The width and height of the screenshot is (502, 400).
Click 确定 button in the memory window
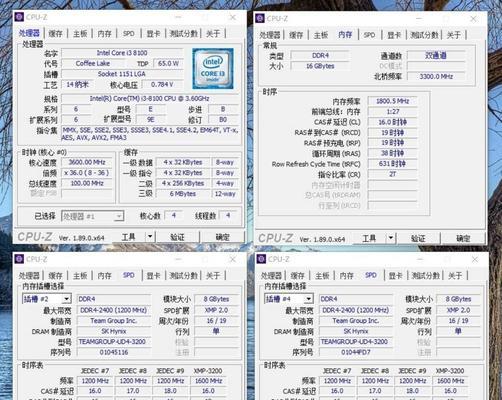pos(463,238)
